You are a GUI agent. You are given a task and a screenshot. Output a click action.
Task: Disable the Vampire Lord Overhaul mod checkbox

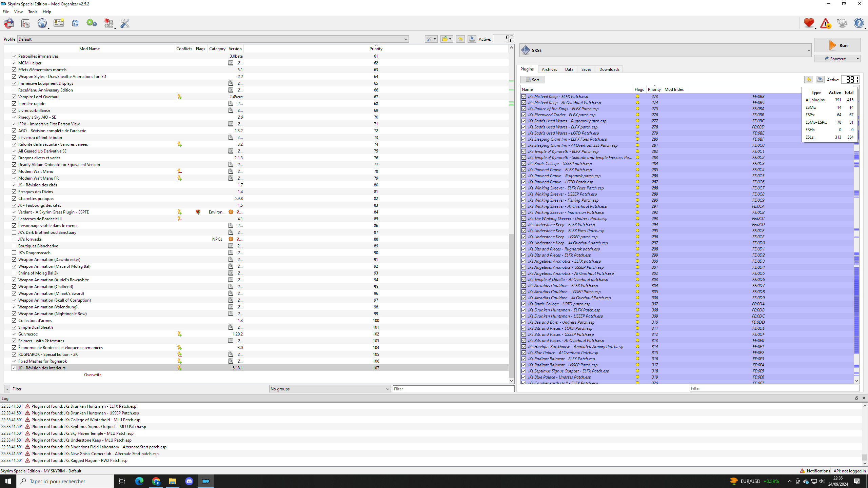[x=14, y=97]
